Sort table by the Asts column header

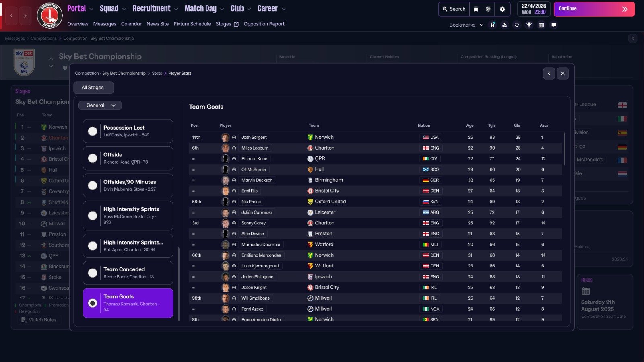click(544, 125)
